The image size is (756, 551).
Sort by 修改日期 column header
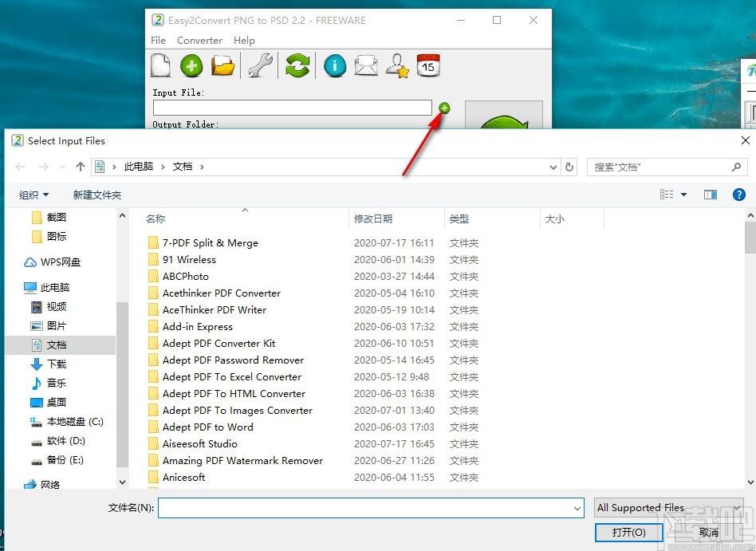pos(372,218)
